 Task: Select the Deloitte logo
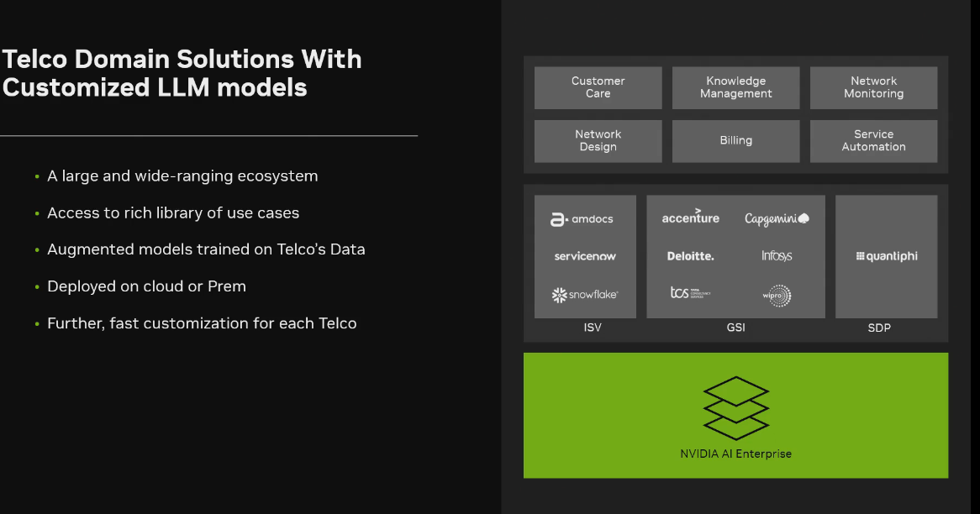(x=691, y=256)
